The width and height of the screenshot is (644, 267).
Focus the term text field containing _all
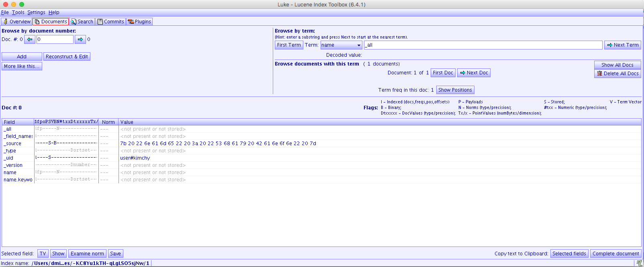[x=483, y=45]
